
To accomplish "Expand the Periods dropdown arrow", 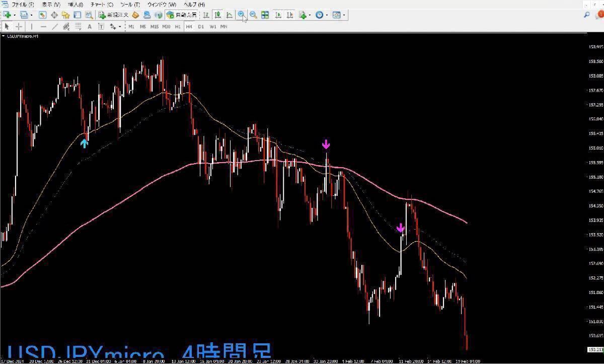I will click(327, 15).
